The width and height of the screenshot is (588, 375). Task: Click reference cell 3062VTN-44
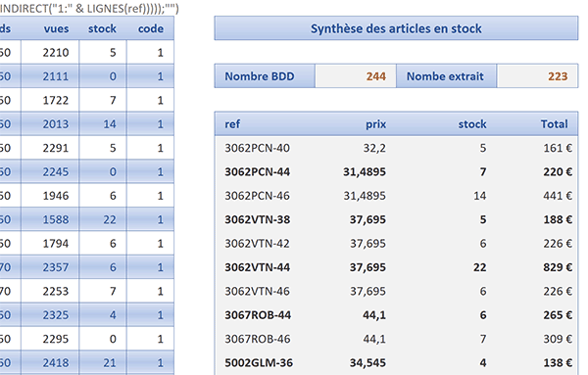(x=257, y=267)
